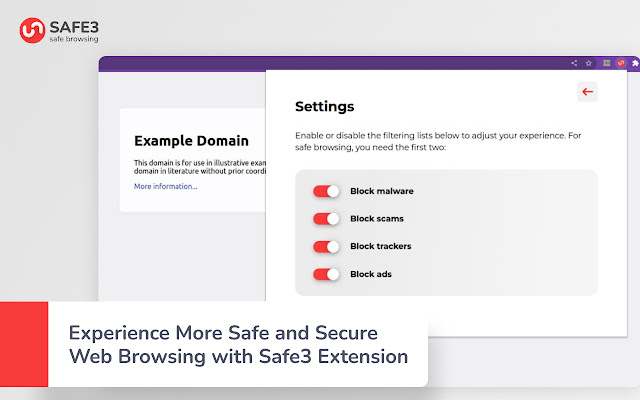The image size is (640, 400).
Task: Open the More information... link
Action: 166,186
